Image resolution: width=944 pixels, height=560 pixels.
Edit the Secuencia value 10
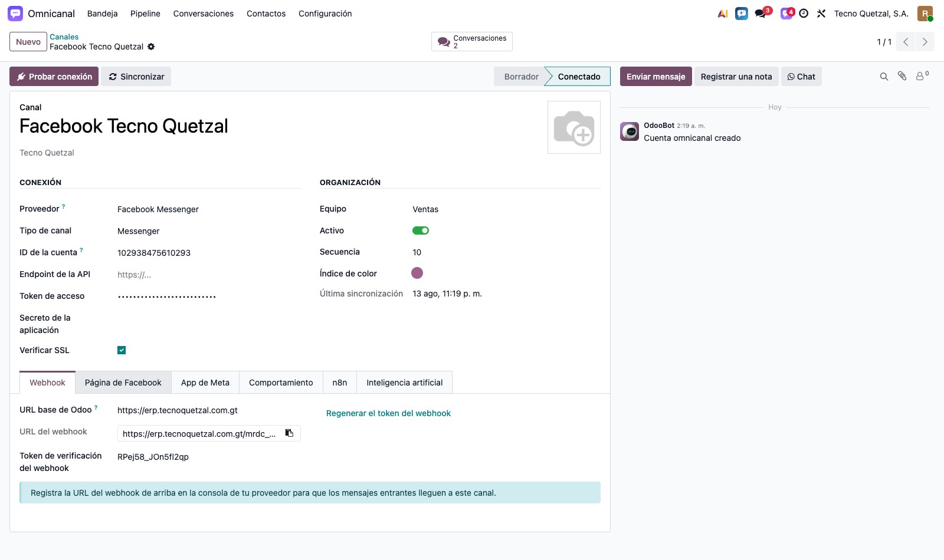tap(506, 252)
